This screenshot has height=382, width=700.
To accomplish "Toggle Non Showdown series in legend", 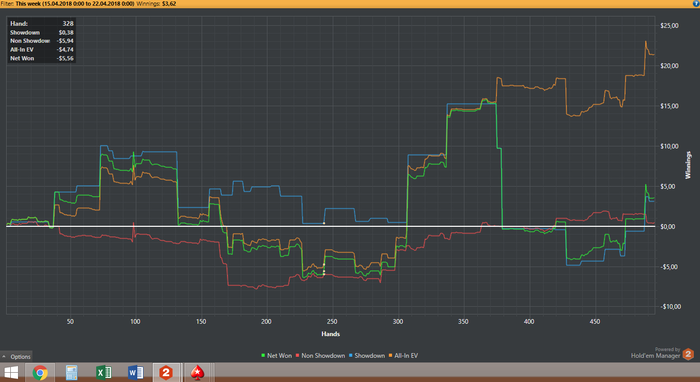I will click(320, 356).
